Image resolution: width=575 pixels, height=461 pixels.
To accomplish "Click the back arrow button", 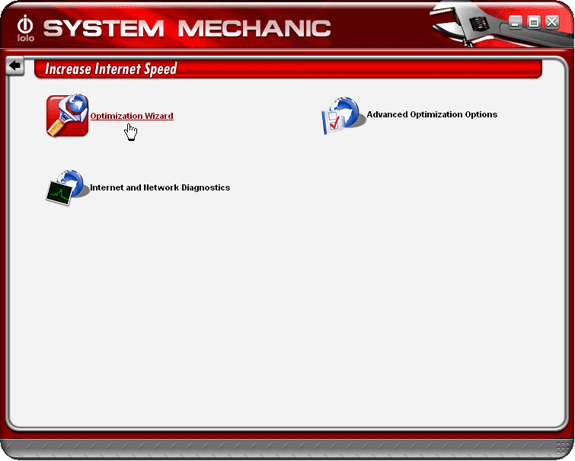I will 15,66.
